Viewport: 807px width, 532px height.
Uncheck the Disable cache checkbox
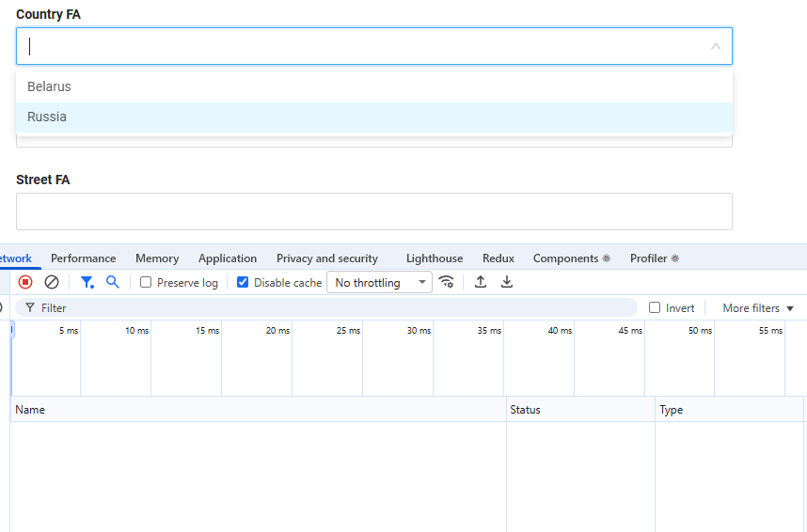[x=243, y=282]
